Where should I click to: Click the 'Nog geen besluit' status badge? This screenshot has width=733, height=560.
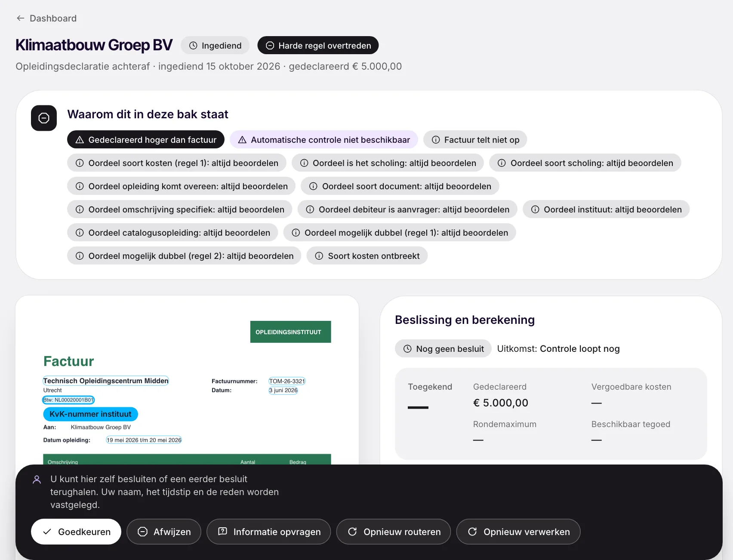point(443,348)
